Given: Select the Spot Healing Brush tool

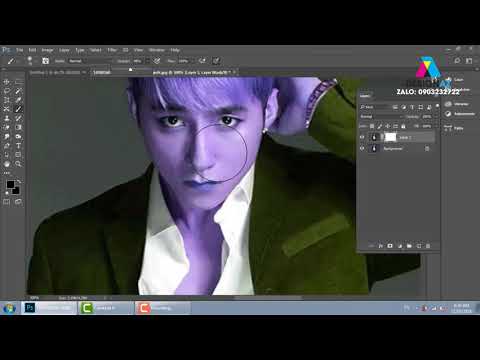Looking at the screenshot, I should click(x=6, y=109).
